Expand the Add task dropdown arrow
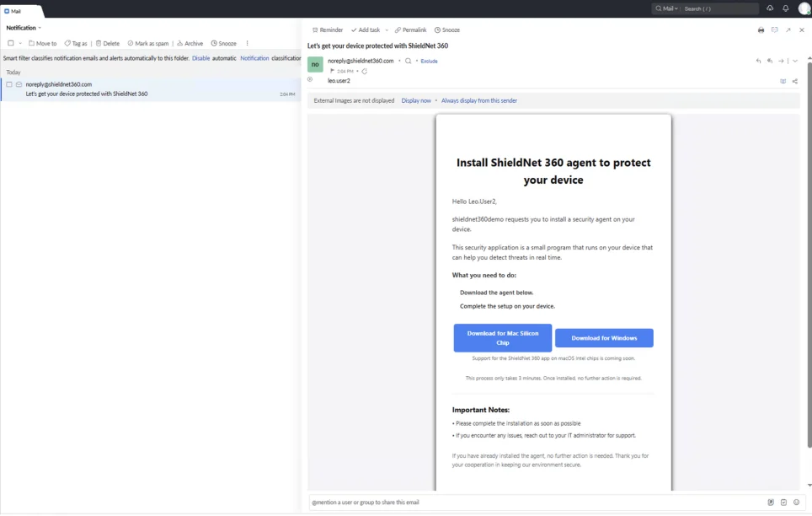Image resolution: width=812 pixels, height=516 pixels. tap(387, 30)
